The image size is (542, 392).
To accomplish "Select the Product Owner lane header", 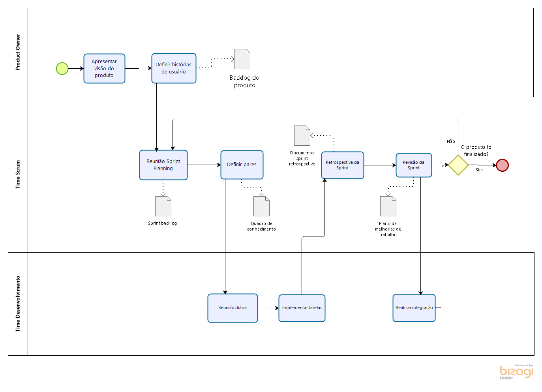I will point(18,53).
